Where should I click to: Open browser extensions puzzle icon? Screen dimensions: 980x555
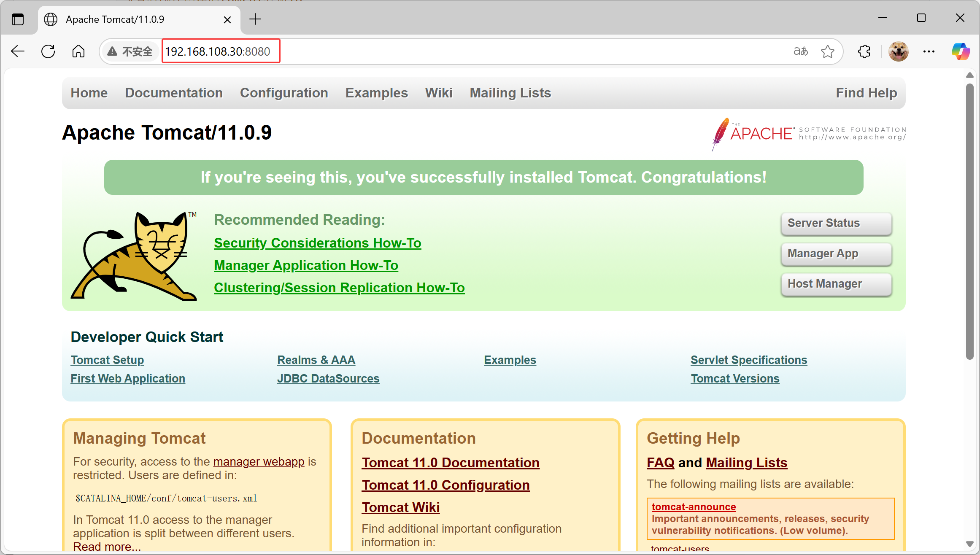[864, 51]
